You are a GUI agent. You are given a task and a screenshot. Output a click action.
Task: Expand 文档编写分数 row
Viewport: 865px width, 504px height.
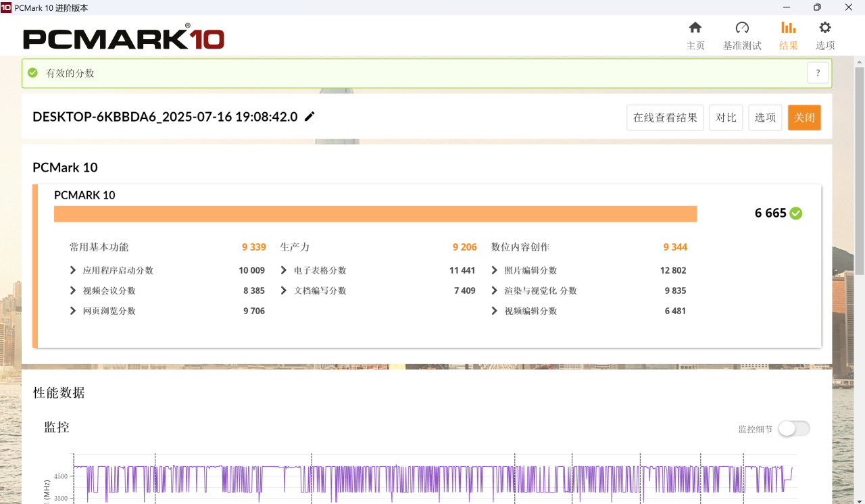pyautogui.click(x=284, y=291)
